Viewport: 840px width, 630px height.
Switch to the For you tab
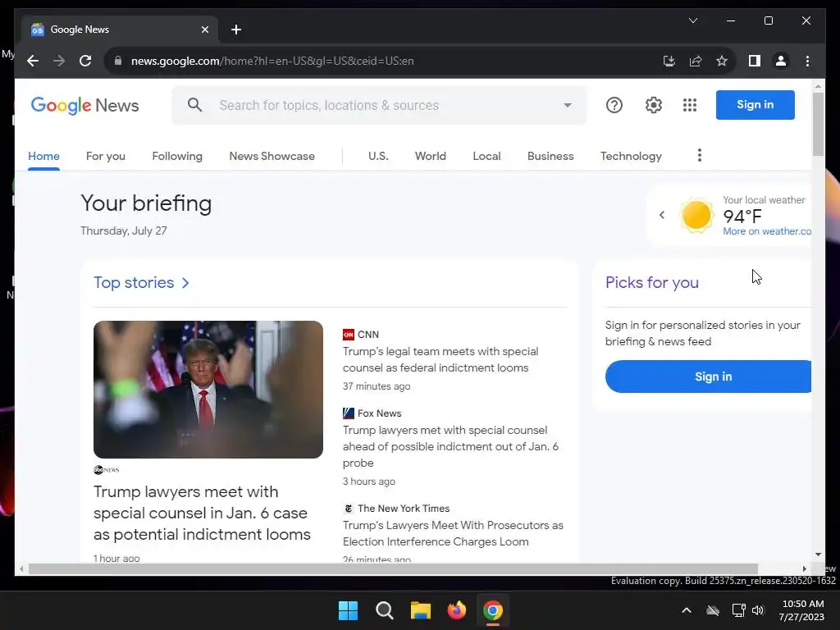click(x=106, y=156)
